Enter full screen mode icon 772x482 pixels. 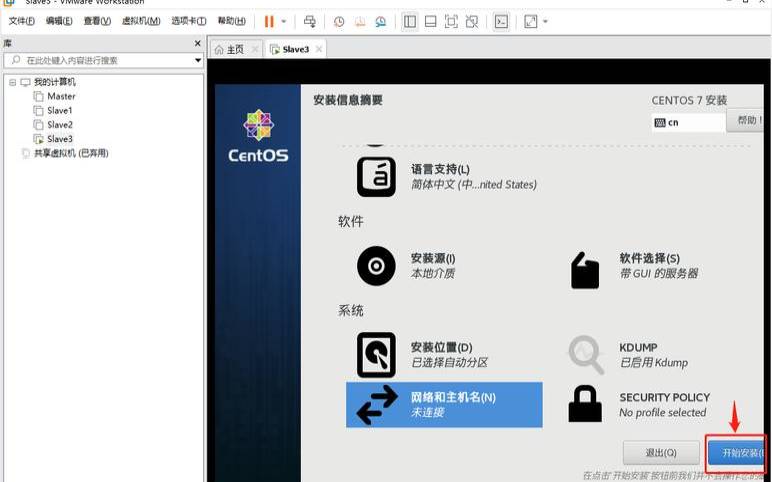451,21
